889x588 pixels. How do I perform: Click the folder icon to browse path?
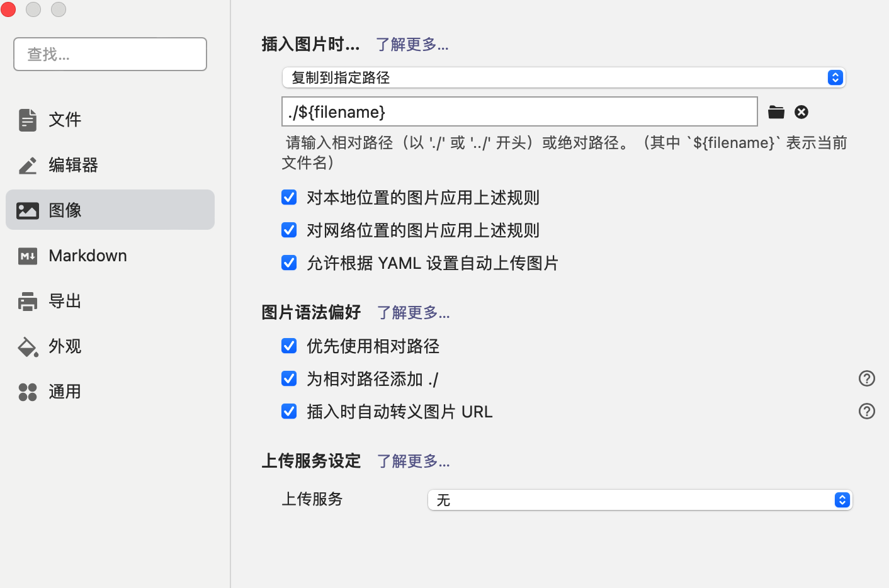click(x=776, y=112)
